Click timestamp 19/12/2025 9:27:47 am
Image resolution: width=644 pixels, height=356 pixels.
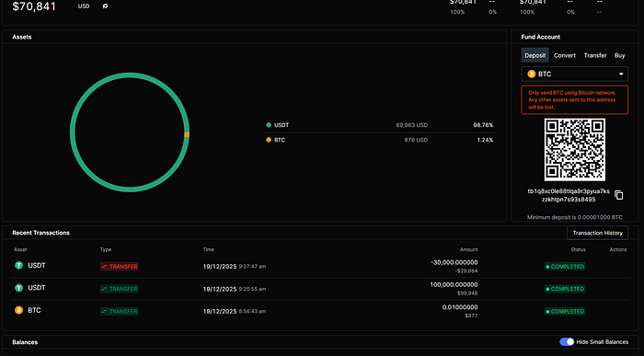tap(234, 267)
